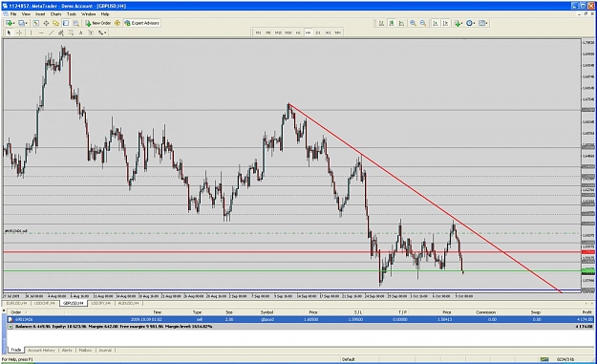
Task: Open the View menu
Action: pyautogui.click(x=26, y=14)
